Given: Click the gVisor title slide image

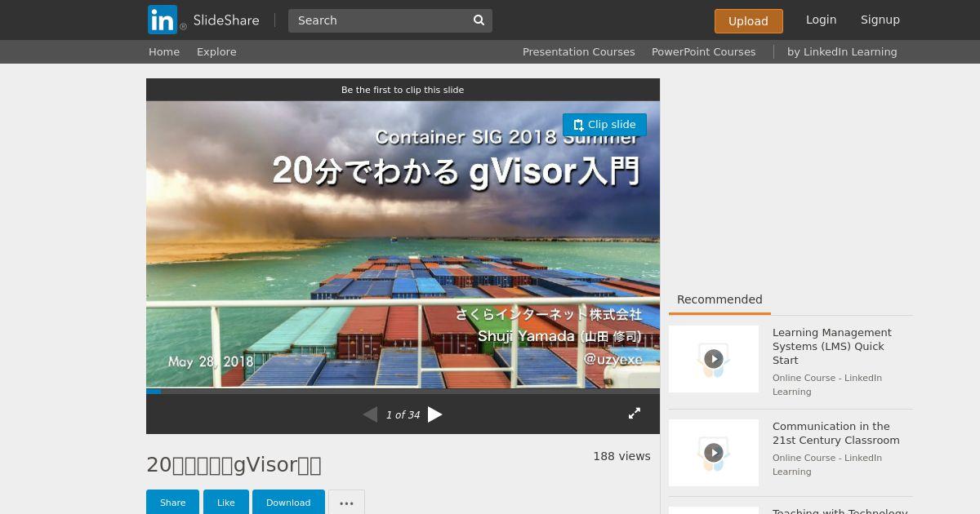Looking at the screenshot, I should tap(403, 245).
